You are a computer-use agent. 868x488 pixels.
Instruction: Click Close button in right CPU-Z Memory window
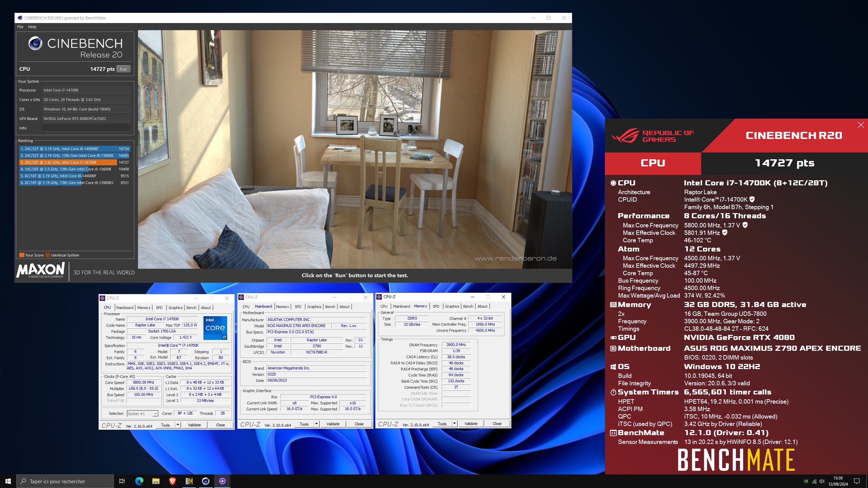coord(497,424)
